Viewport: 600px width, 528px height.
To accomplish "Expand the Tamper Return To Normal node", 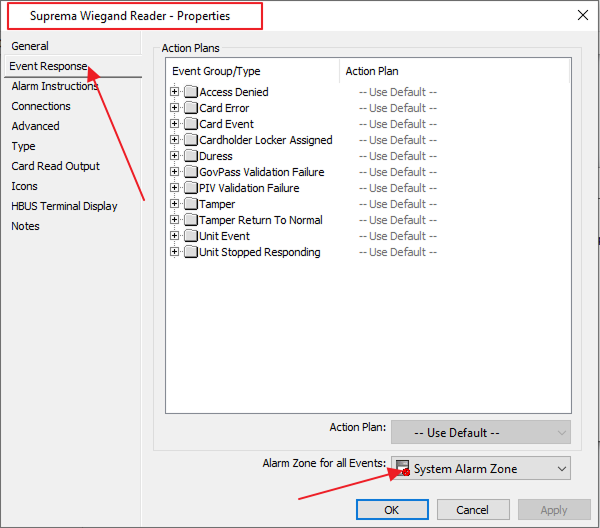I will (x=176, y=220).
